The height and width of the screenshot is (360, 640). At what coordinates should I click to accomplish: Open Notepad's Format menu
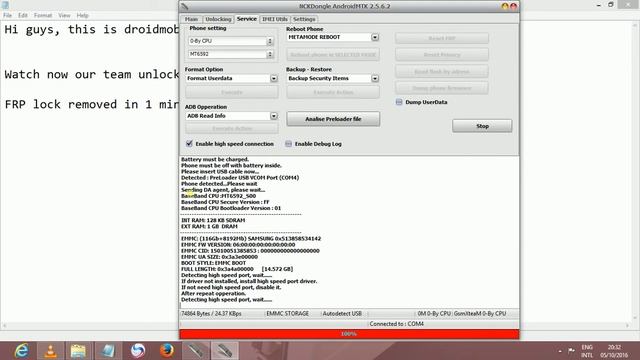[43, 15]
